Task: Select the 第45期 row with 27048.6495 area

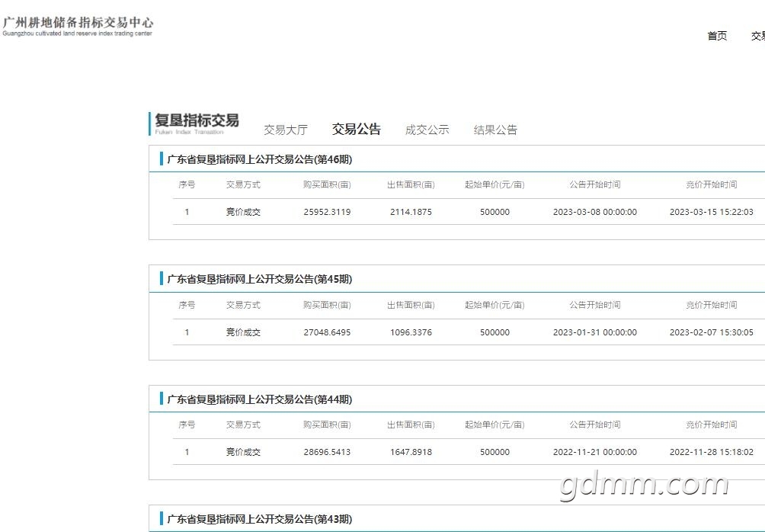Action: coord(469,332)
